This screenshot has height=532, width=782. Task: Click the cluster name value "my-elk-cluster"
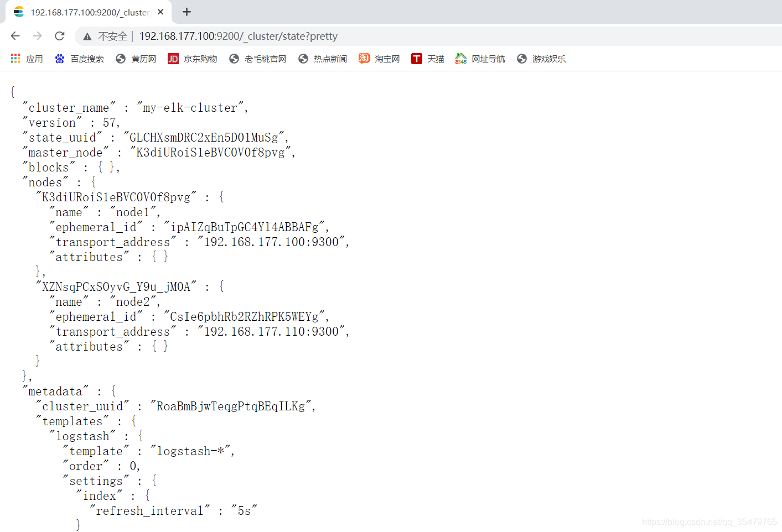click(190, 107)
